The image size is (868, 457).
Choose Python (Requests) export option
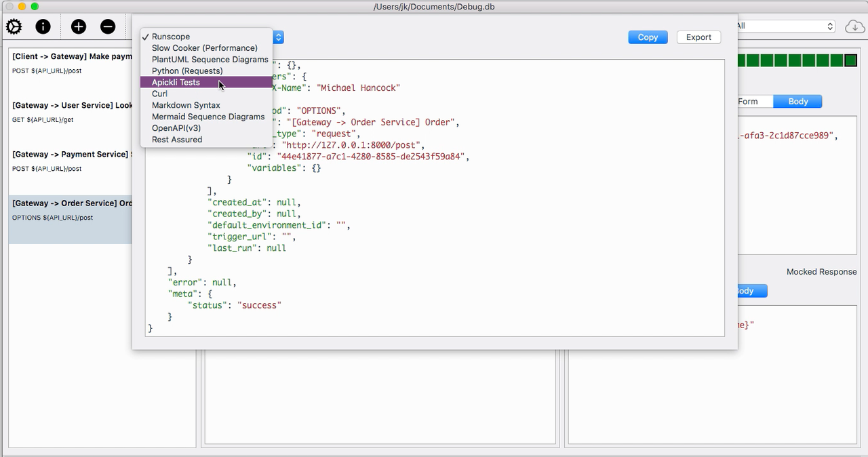pos(187,71)
